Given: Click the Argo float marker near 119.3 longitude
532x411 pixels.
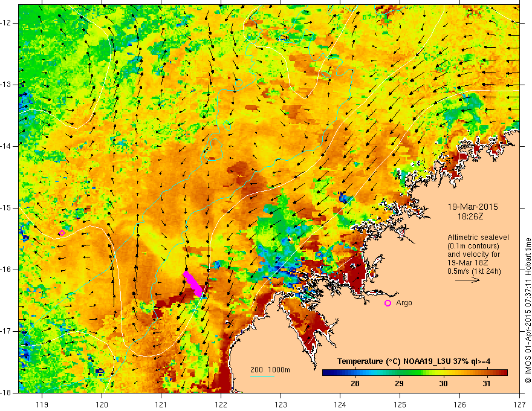Looking at the screenshot, I should [62, 233].
